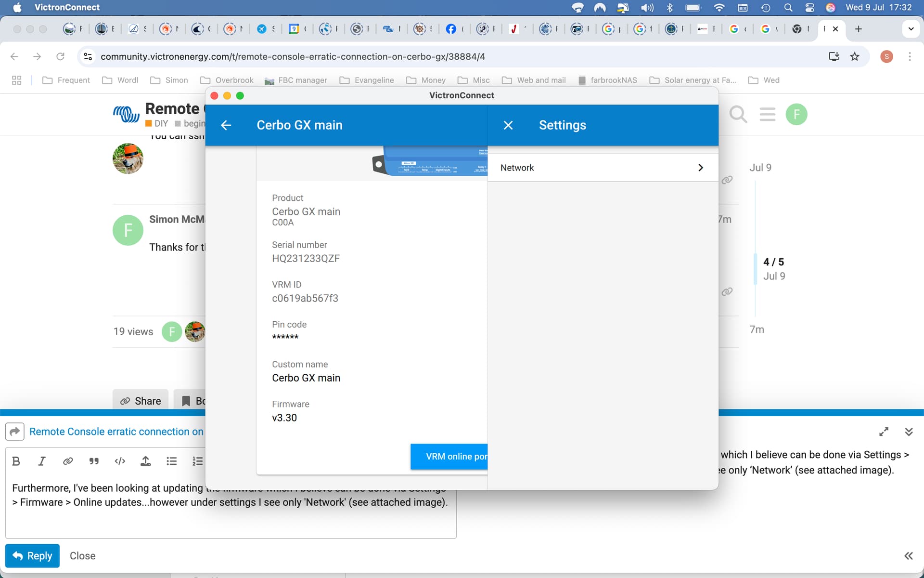Open VictronConnect menu in menu bar

[x=67, y=7]
